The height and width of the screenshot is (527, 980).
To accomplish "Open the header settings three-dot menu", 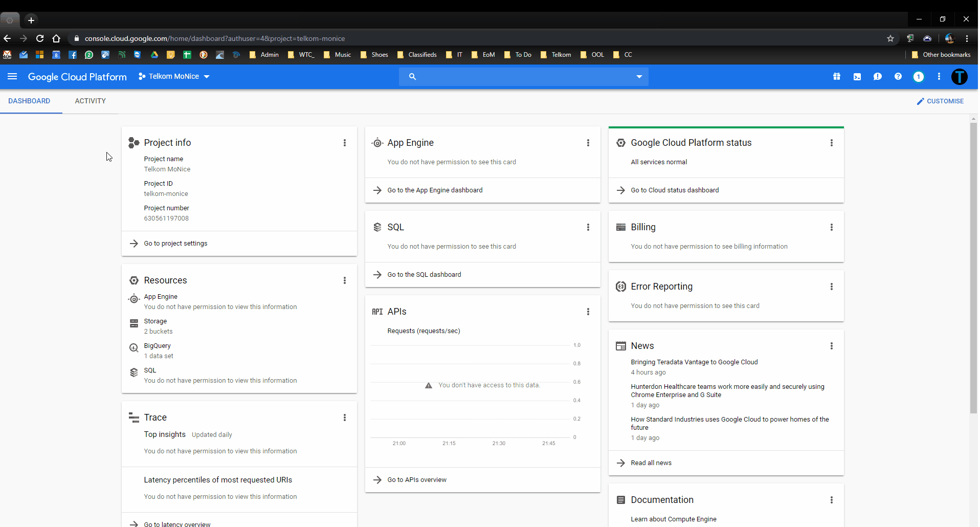I will pos(939,77).
